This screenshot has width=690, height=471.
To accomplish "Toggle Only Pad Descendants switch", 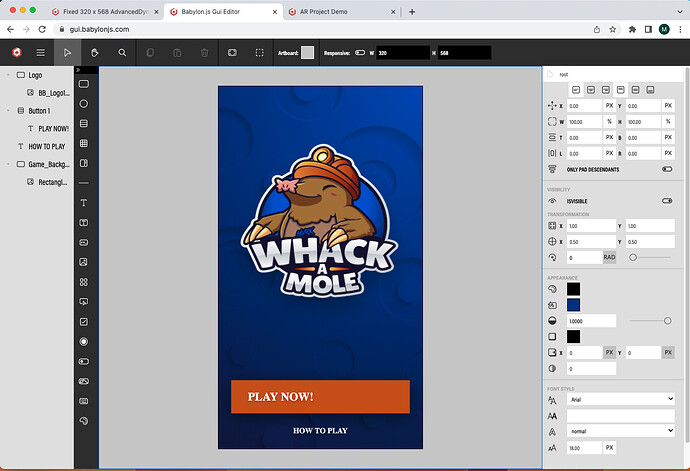I will click(667, 169).
